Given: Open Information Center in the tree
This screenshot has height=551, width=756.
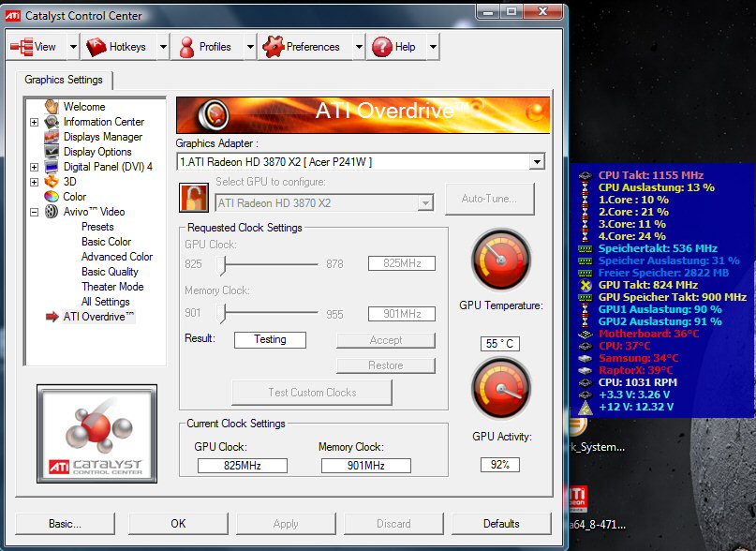Looking at the screenshot, I should 104,122.
